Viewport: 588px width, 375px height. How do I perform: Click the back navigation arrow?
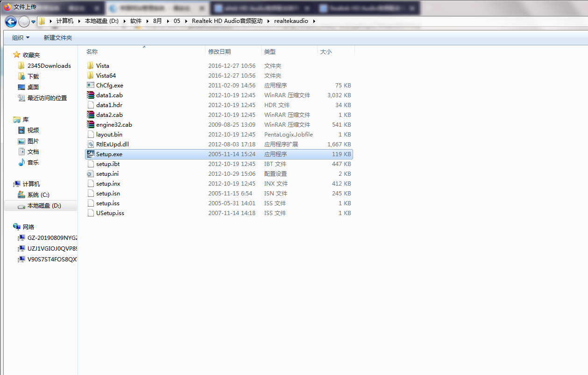coord(10,21)
